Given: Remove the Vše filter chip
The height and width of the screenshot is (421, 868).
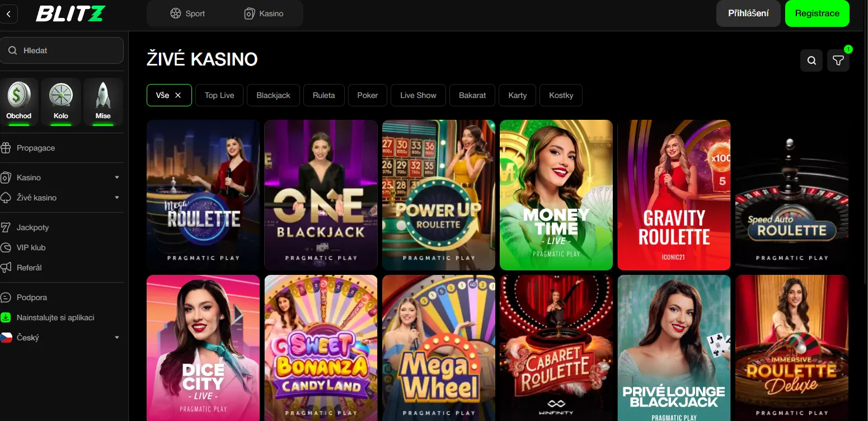Looking at the screenshot, I should 178,95.
